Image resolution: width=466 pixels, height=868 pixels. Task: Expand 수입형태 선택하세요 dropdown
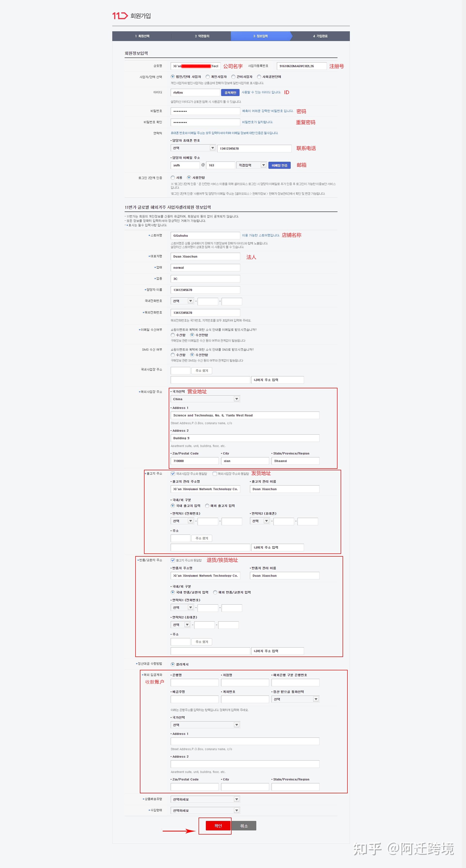point(205,810)
